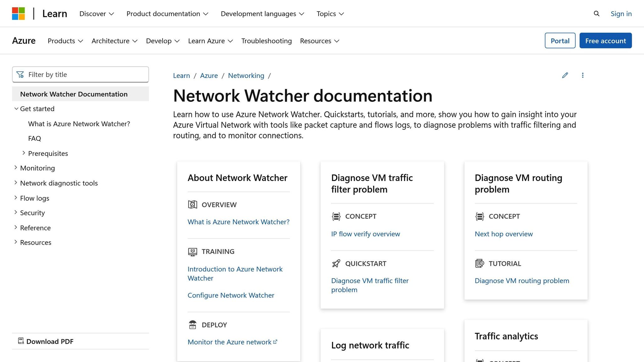Viewport: 644px width, 362px height.
Task: Click the Concept icon under routing problem
Action: point(480,216)
